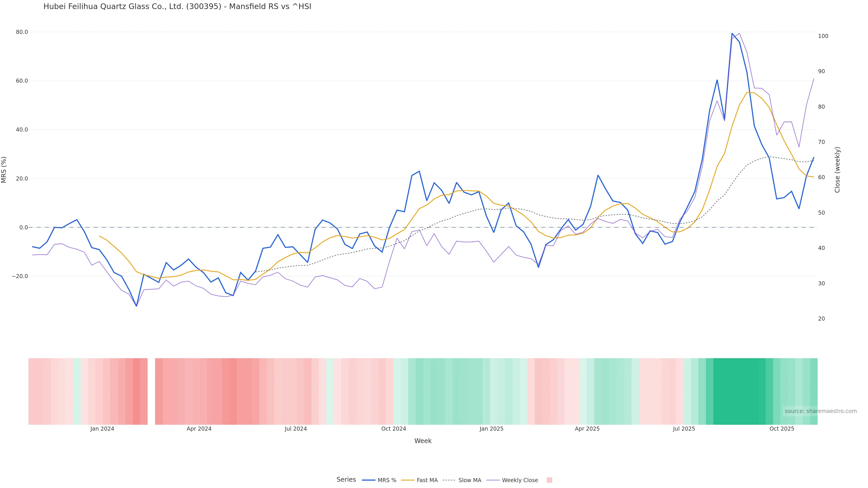Click the Mansfield RS chart title
Screen dimensions: 868x488
[177, 6]
